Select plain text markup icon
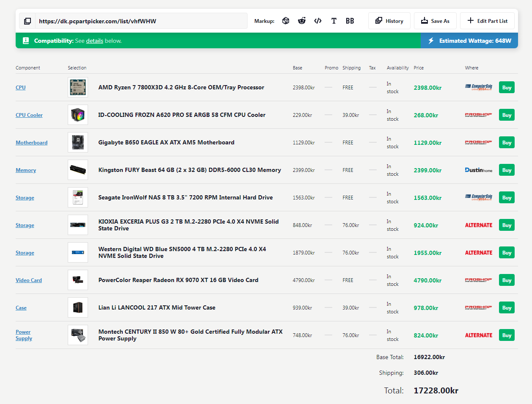 click(334, 21)
